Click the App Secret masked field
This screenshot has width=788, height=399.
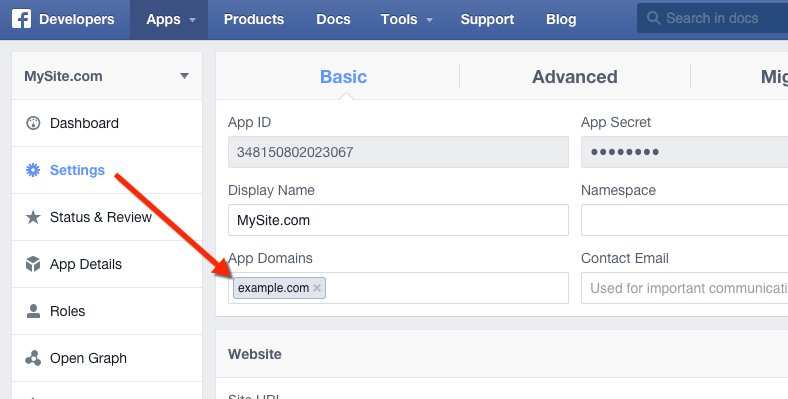point(684,152)
